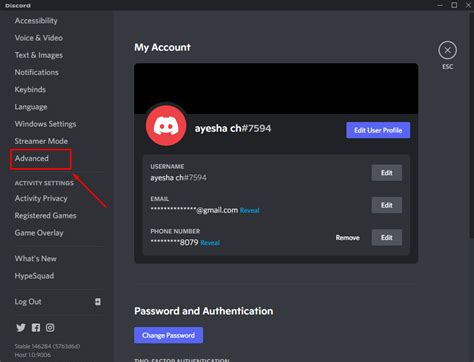The height and width of the screenshot is (362, 474).
Task: Open Windows Settings section
Action: (x=45, y=124)
